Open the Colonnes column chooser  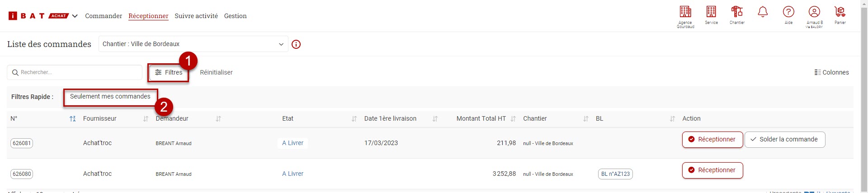(831, 72)
